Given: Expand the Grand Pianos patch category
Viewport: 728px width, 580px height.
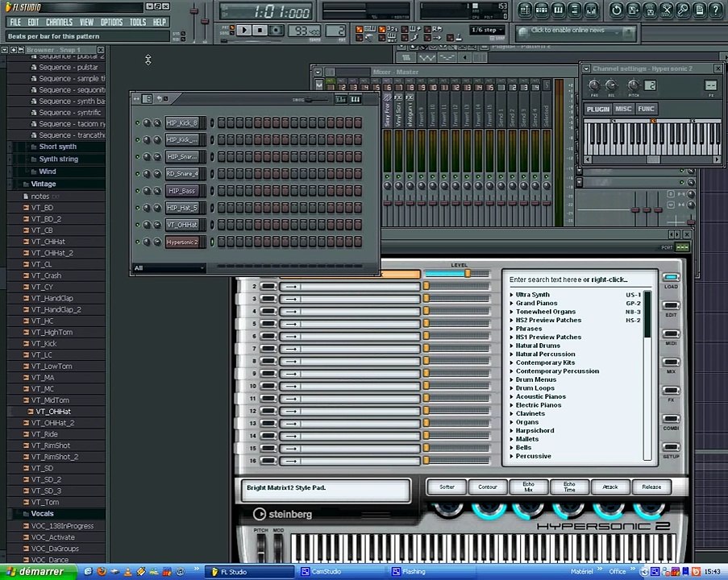Looking at the screenshot, I should pyautogui.click(x=512, y=303).
